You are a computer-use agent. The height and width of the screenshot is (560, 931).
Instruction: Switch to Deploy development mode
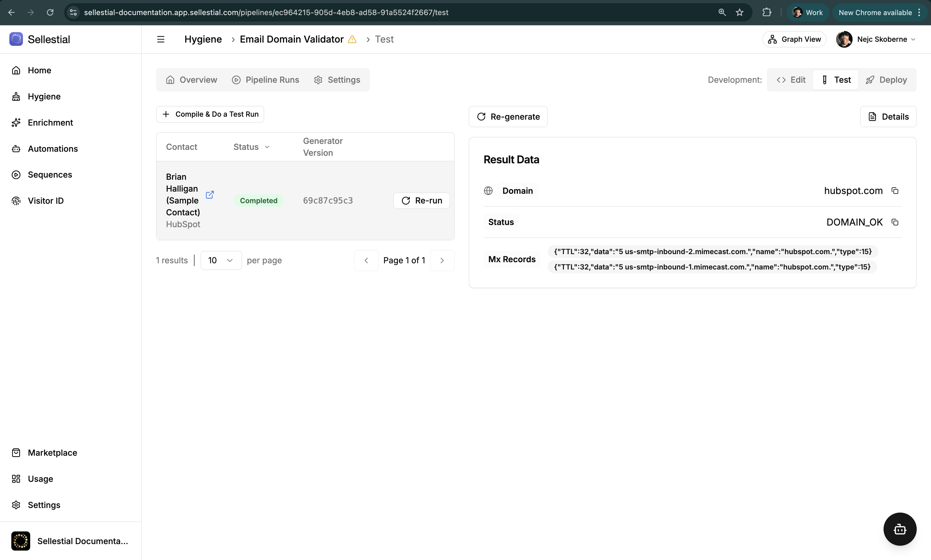pos(886,79)
